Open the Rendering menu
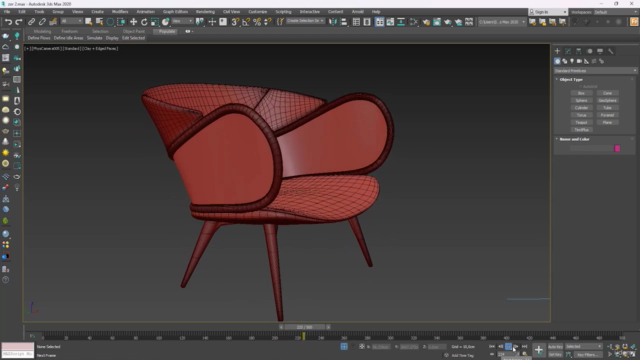The height and width of the screenshot is (360, 640). 205,12
